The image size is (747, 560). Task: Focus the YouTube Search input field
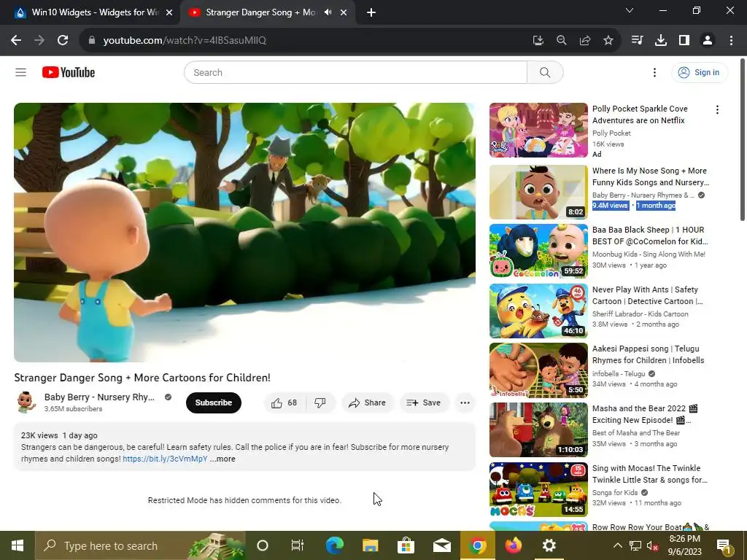tap(355, 72)
